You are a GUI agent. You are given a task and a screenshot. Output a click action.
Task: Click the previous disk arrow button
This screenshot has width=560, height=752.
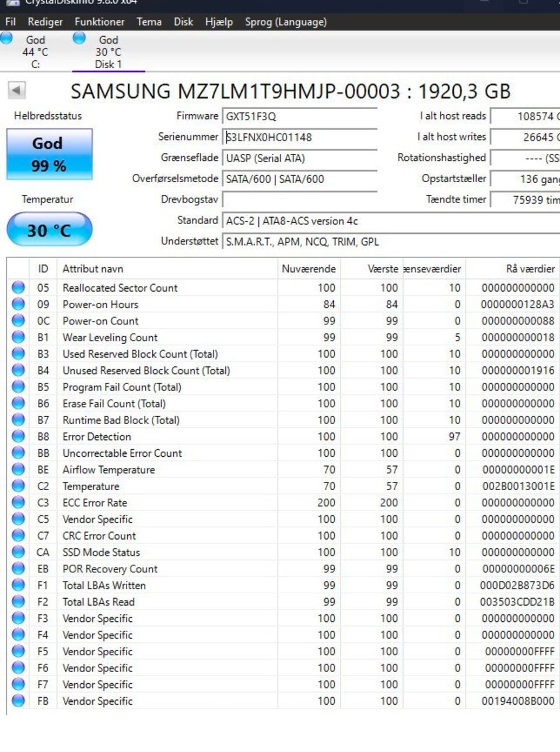coord(16,90)
